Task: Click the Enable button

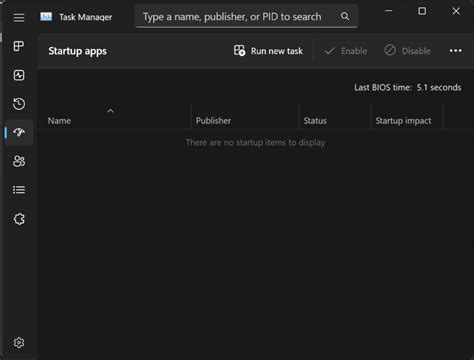Action: coord(346,51)
